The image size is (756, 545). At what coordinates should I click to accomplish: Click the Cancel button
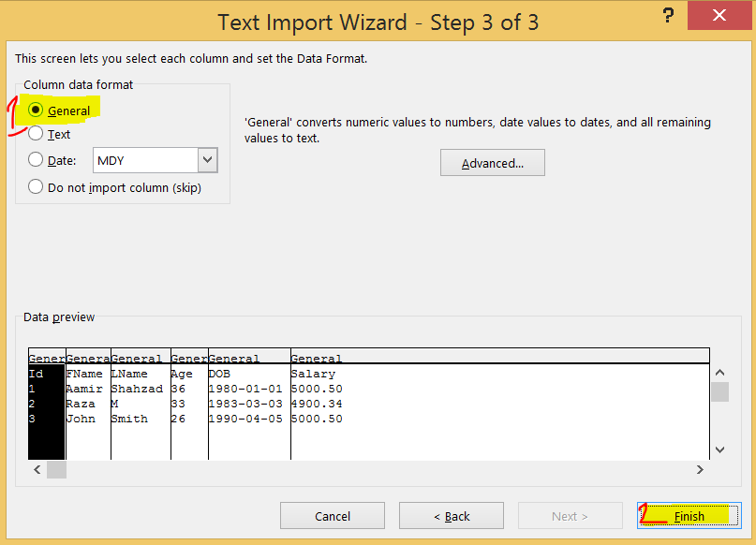coord(332,515)
